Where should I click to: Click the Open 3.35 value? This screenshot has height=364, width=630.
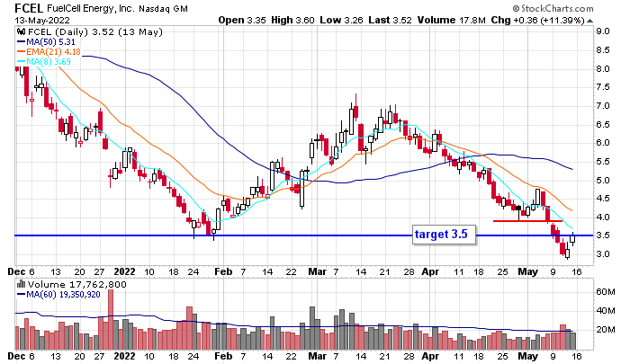[x=242, y=20]
